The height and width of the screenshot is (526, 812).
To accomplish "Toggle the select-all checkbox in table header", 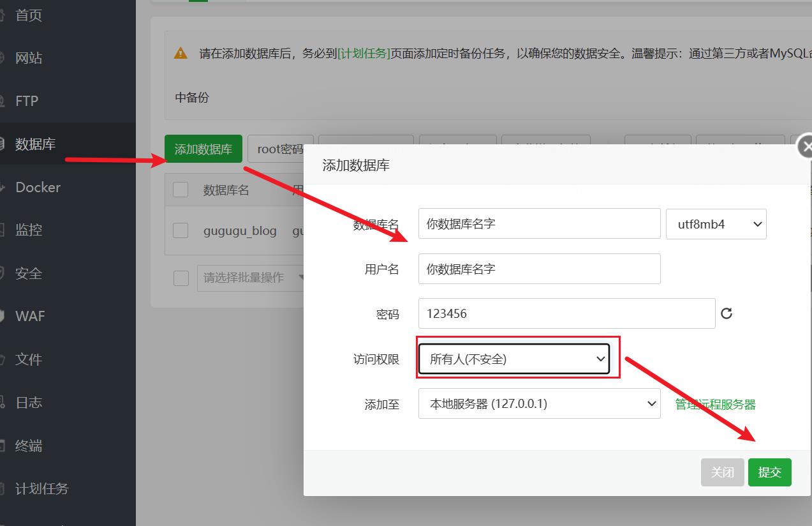I will tap(181, 190).
